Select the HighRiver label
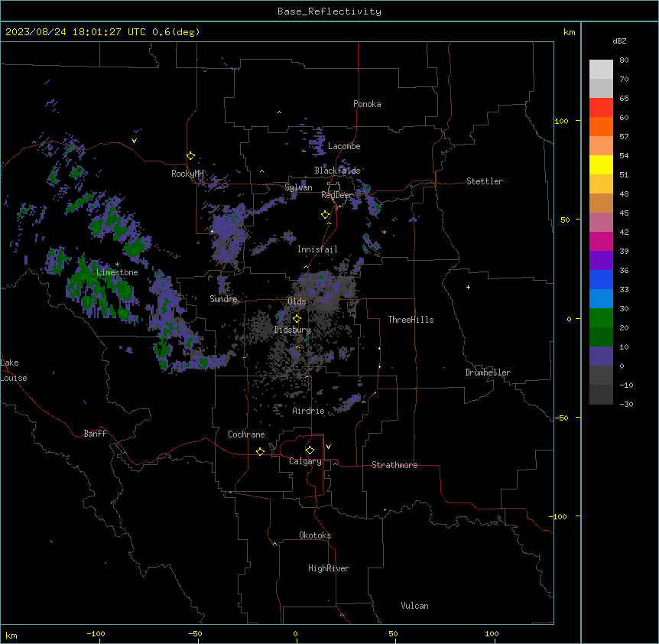This screenshot has height=644, width=659. pos(329,568)
